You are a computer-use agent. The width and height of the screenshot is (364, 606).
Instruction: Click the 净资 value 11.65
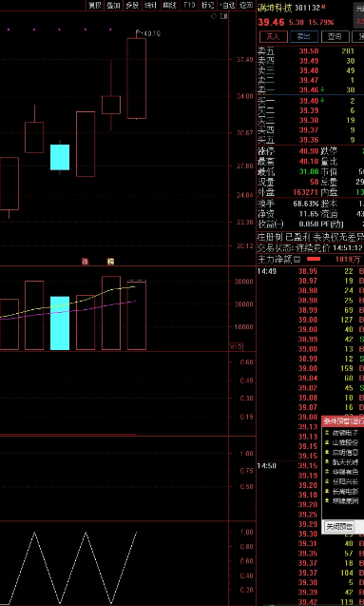pyautogui.click(x=309, y=213)
